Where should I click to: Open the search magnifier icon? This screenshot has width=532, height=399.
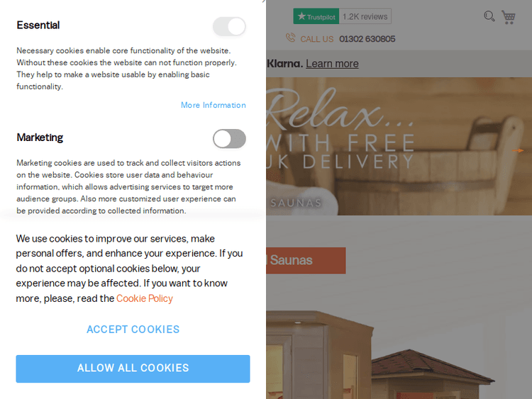489,16
